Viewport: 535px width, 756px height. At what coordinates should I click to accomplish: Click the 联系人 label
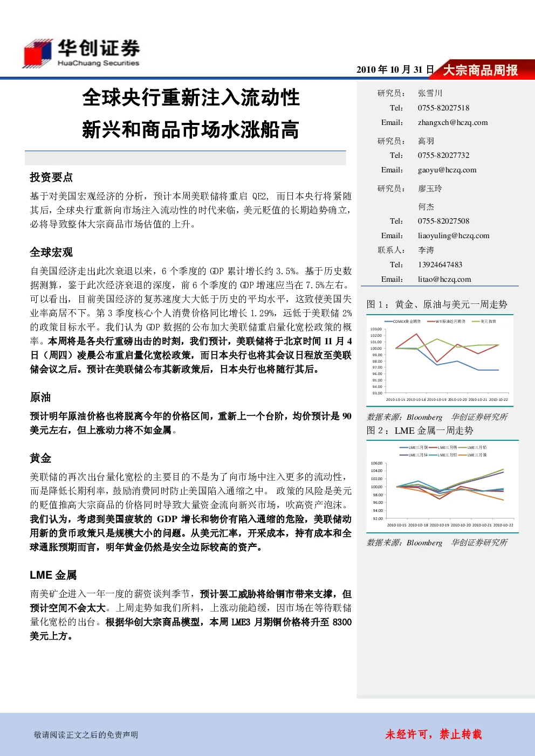click(x=391, y=250)
